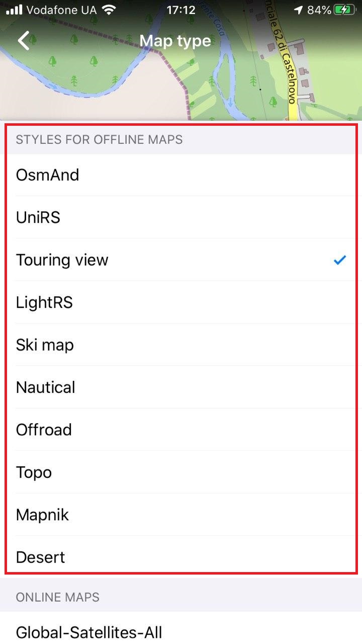The height and width of the screenshot is (644, 362).
Task: Tap the Map type title
Action: click(175, 41)
